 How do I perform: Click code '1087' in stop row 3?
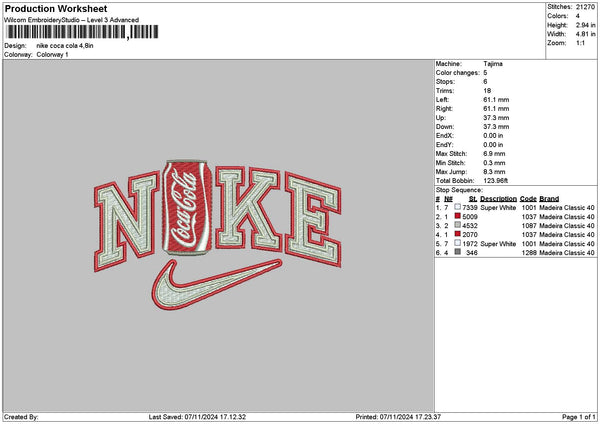529,225
